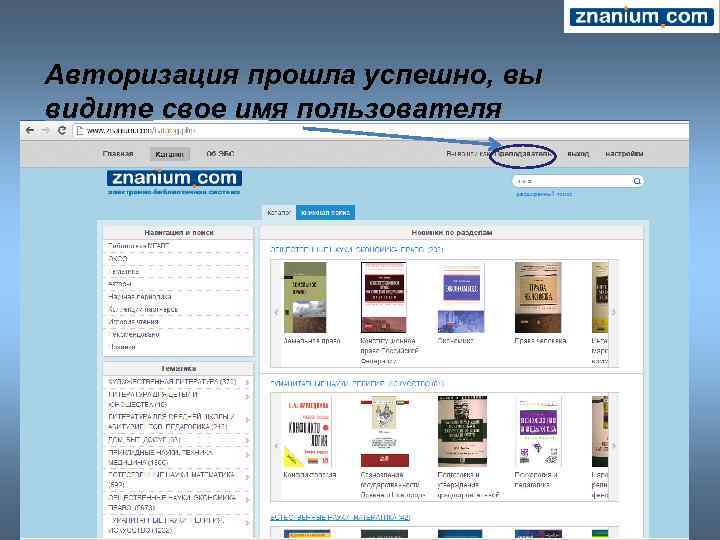This screenshot has width=720, height=540.
Task: Expand arrow beside ОБЩЕСТВЕННЫЕ НАУКИ in Тематика
Action: tap(248, 500)
